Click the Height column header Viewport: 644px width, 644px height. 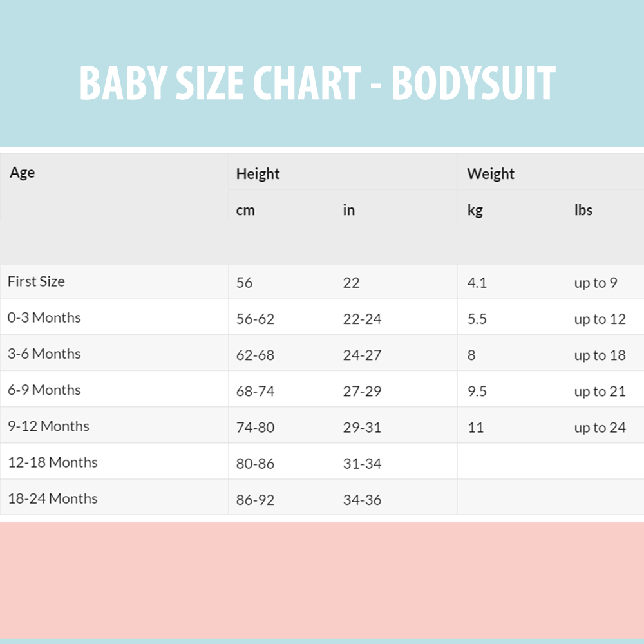(258, 174)
